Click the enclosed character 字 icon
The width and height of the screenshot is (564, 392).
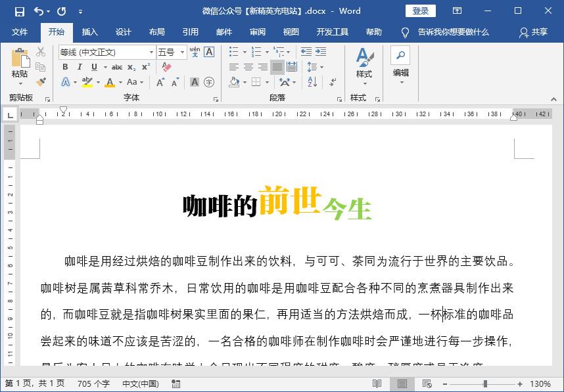coord(209,82)
